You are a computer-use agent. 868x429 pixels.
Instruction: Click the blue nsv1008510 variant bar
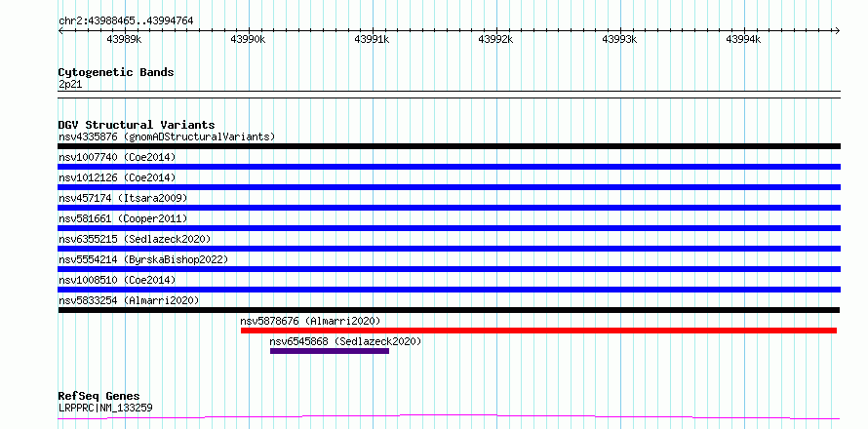point(449,290)
